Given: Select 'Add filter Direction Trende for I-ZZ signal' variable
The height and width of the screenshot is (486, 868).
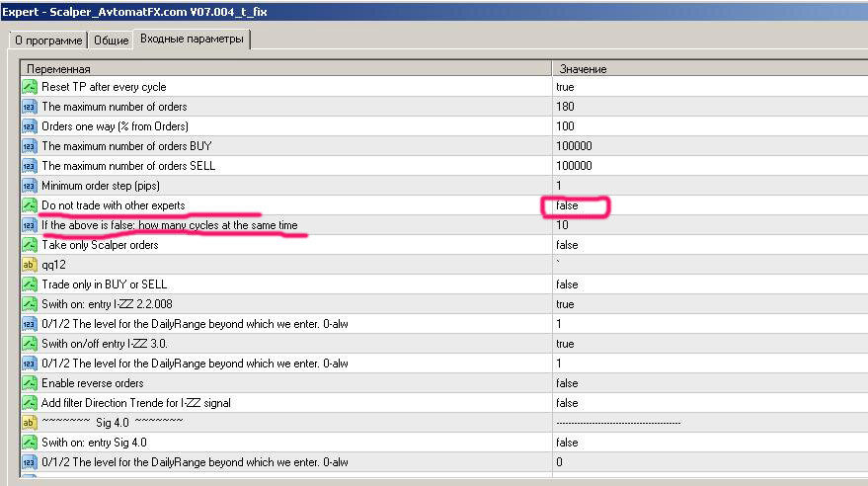Looking at the screenshot, I should click(135, 403).
